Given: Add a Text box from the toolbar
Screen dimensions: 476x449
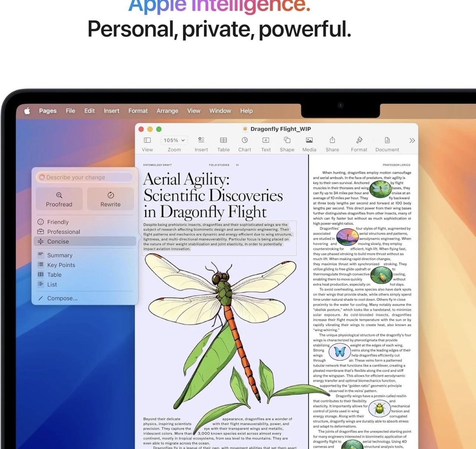Looking at the screenshot, I should (266, 140).
